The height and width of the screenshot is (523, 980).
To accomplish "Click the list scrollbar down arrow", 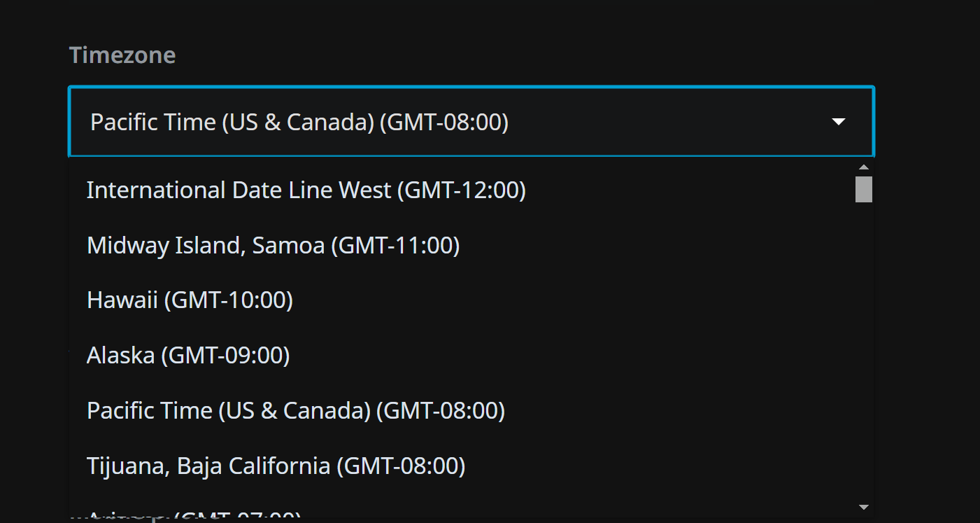I will (864, 507).
